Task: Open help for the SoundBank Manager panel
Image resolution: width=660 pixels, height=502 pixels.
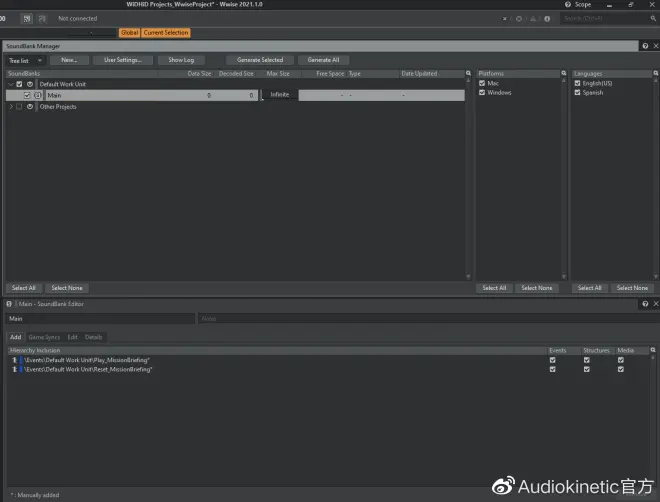Action: (x=645, y=46)
